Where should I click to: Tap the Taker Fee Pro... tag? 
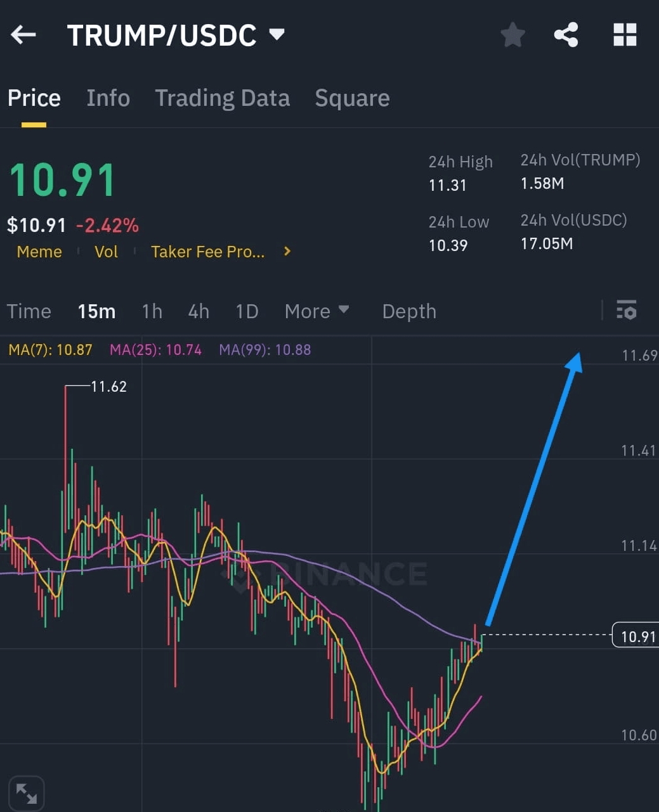207,252
